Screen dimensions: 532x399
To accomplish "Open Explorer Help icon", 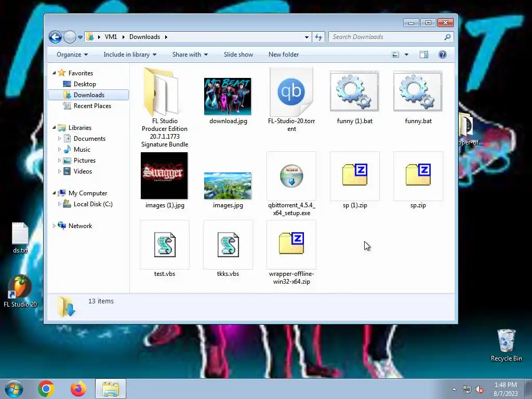I will 443,55.
